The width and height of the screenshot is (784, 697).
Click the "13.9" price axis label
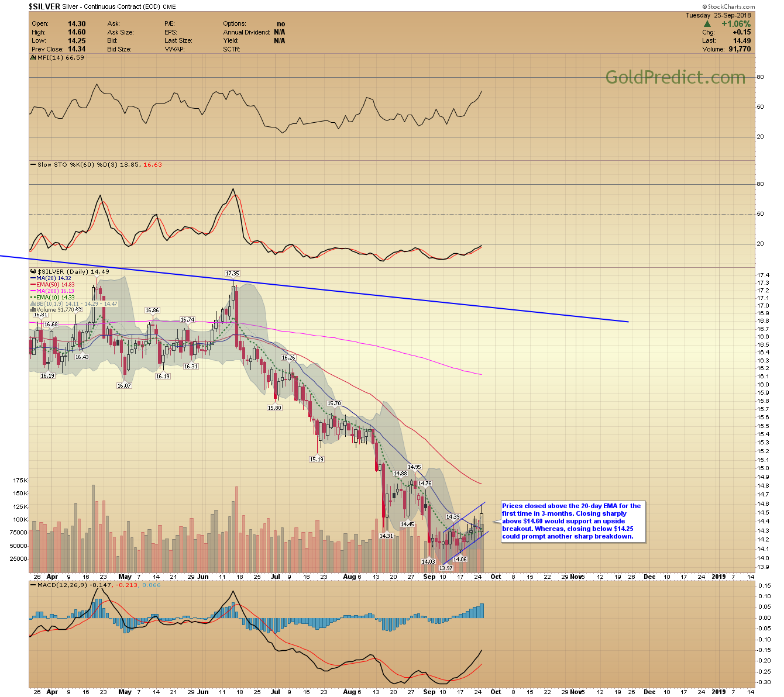pyautogui.click(x=763, y=568)
